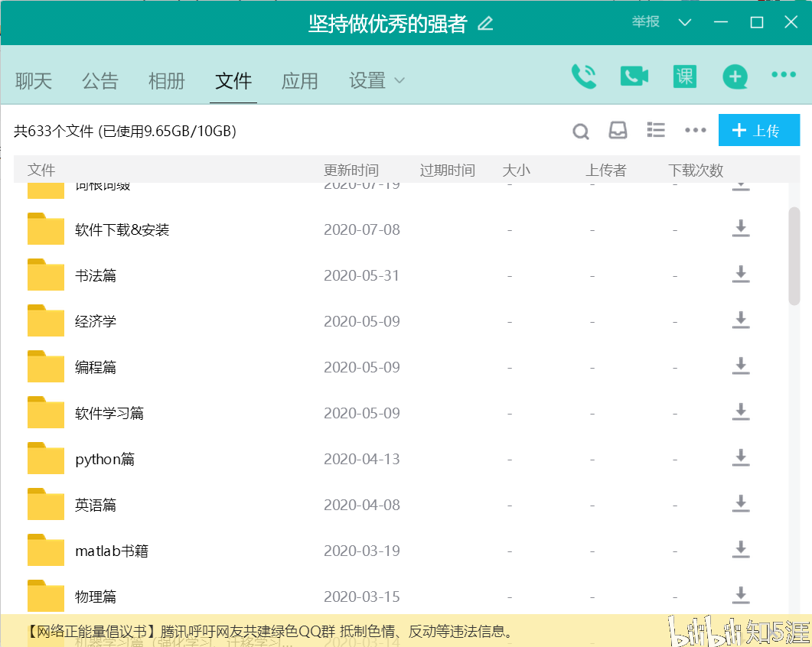Click the 共633个文件 storage usage text
The height and width of the screenshot is (647, 812).
[x=125, y=131]
